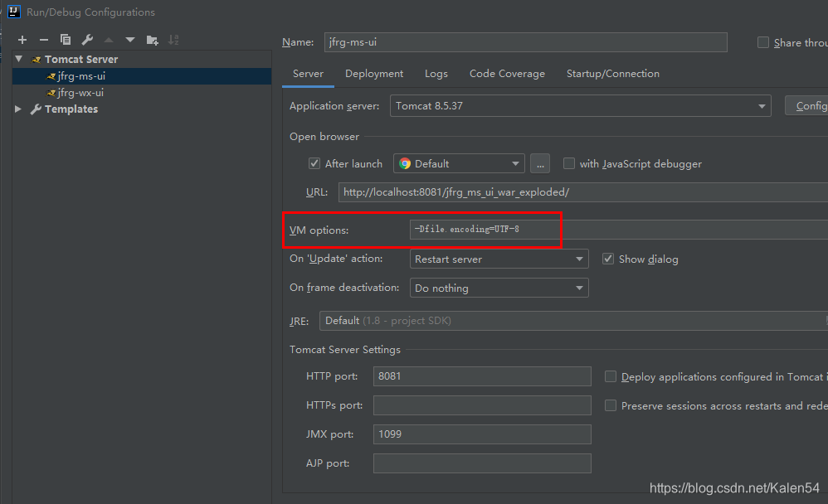The width and height of the screenshot is (828, 504).
Task: Move configuration down with arrow icon
Action: coord(130,40)
